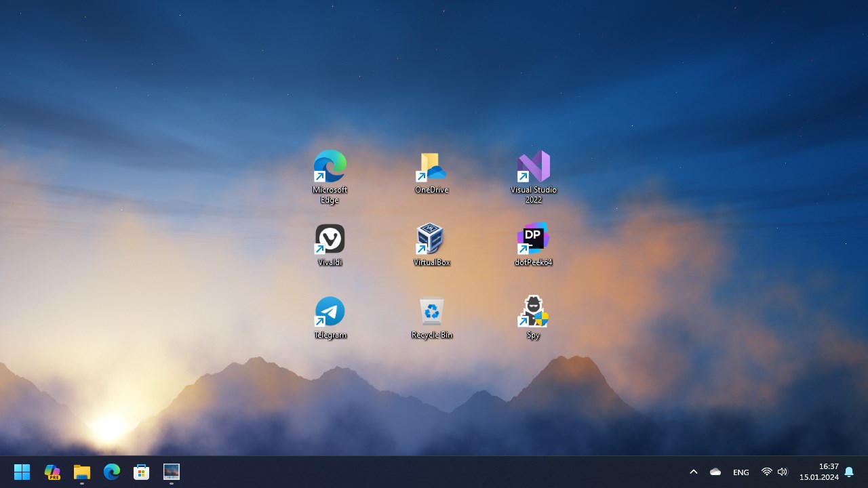Screen dimensions: 868x488
Task: Switch to the running photo app in the taskbar
Action: click(x=172, y=472)
